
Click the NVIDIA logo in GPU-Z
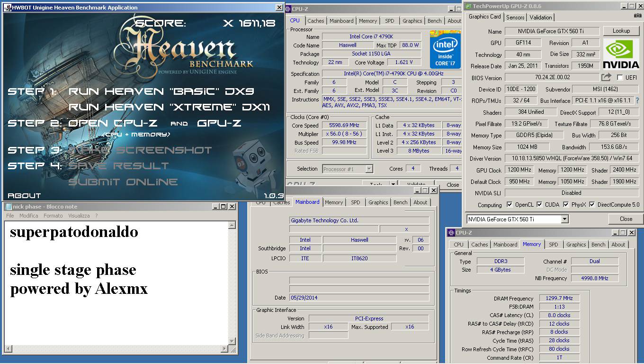621,54
